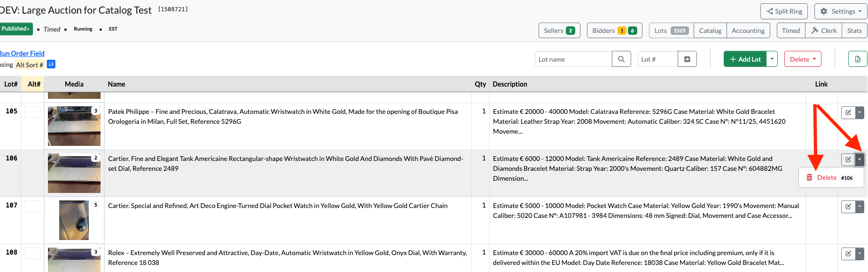The height and width of the screenshot is (272, 868).
Task: Click the lot name search magnifier icon
Action: [x=621, y=59]
